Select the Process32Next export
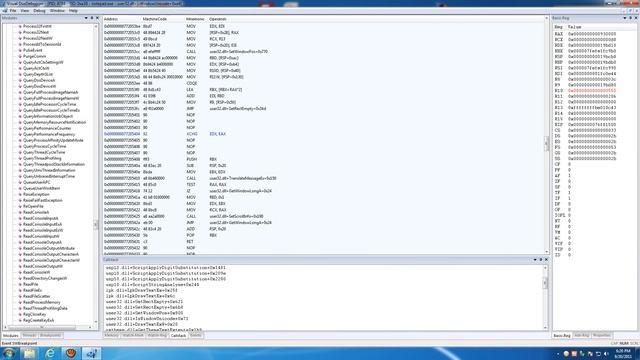This screenshot has height=360, width=640. point(36,32)
